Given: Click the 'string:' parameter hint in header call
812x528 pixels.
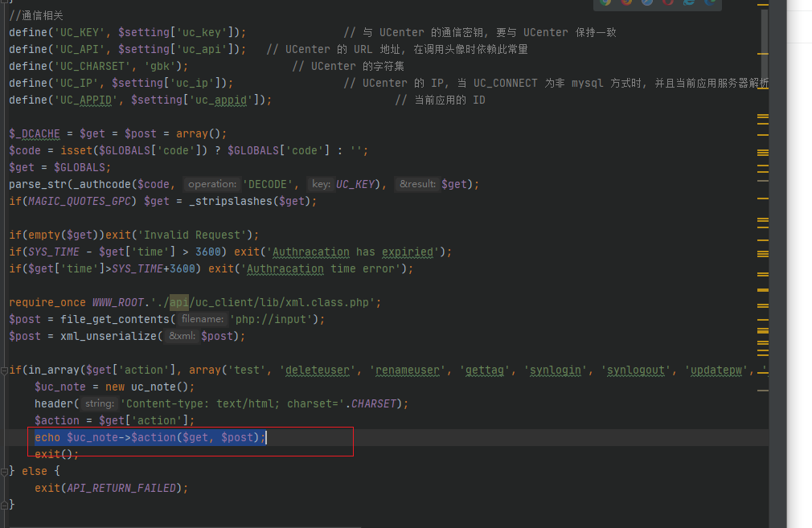Looking at the screenshot, I should (x=100, y=403).
